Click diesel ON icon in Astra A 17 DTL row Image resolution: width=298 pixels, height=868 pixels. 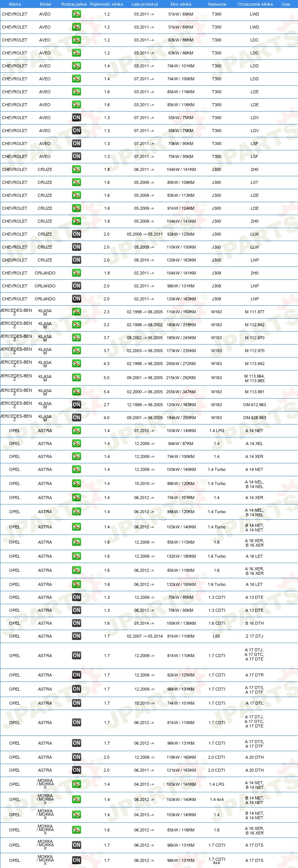pos(77,703)
